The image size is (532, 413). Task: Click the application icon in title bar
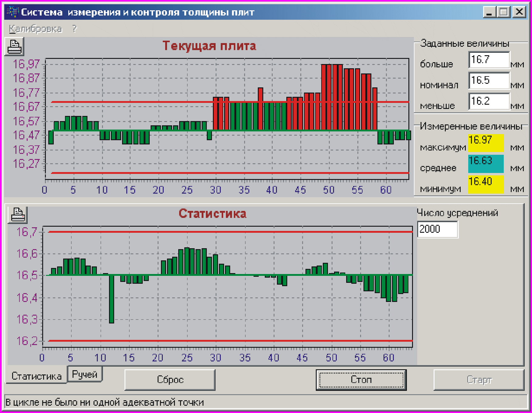tap(12, 12)
